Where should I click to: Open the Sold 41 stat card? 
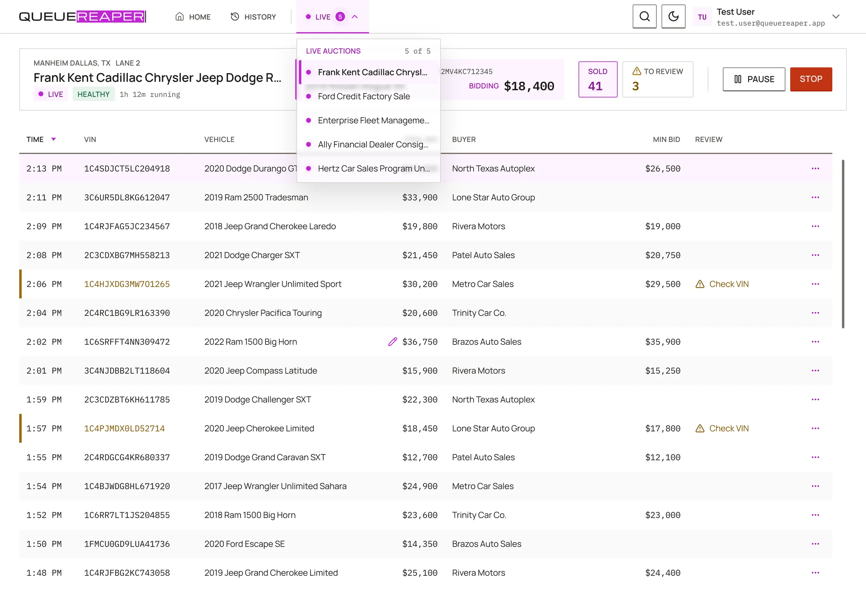click(x=597, y=79)
